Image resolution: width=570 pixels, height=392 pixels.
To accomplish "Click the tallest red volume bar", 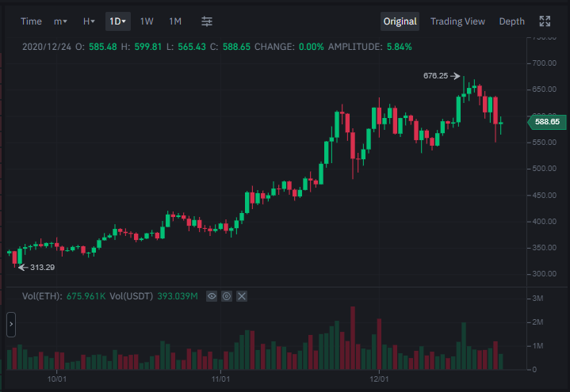I will click(x=353, y=338).
